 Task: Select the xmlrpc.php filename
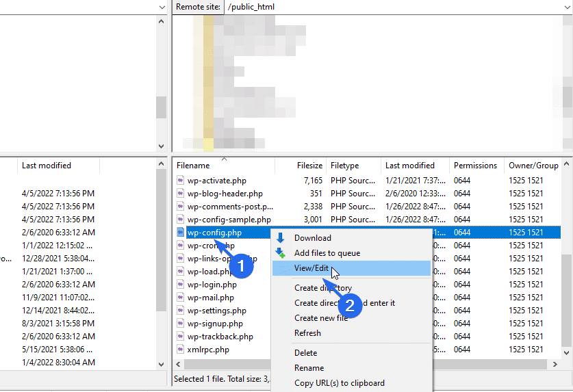208,350
